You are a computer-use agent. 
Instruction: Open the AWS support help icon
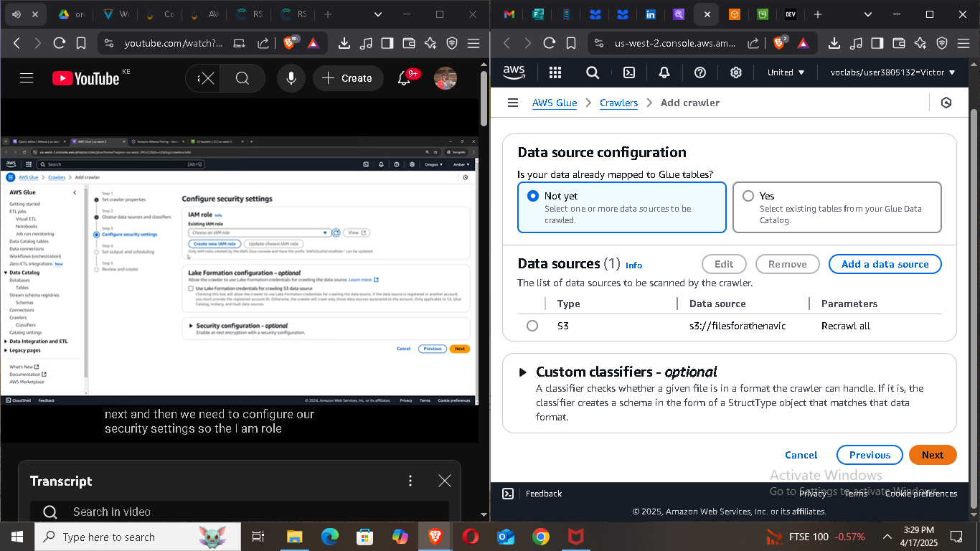point(700,72)
